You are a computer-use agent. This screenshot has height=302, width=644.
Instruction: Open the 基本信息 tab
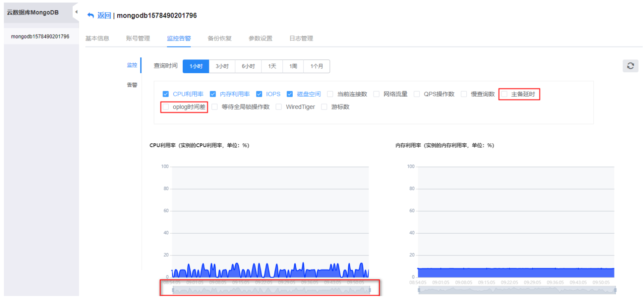tap(97, 38)
